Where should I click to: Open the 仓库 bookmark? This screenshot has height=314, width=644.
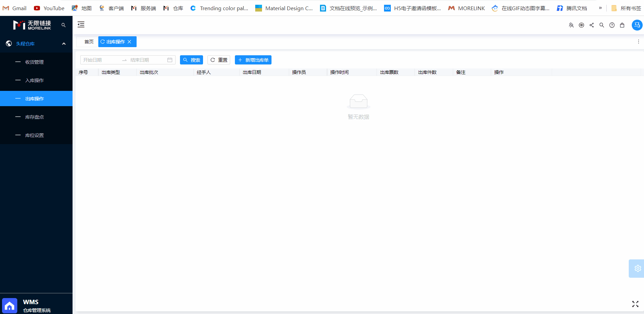(x=173, y=8)
